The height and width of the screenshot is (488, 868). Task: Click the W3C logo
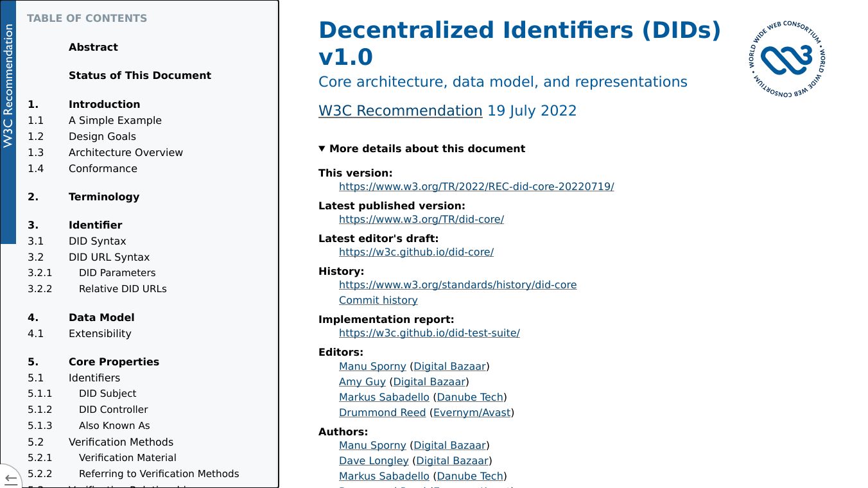click(787, 59)
